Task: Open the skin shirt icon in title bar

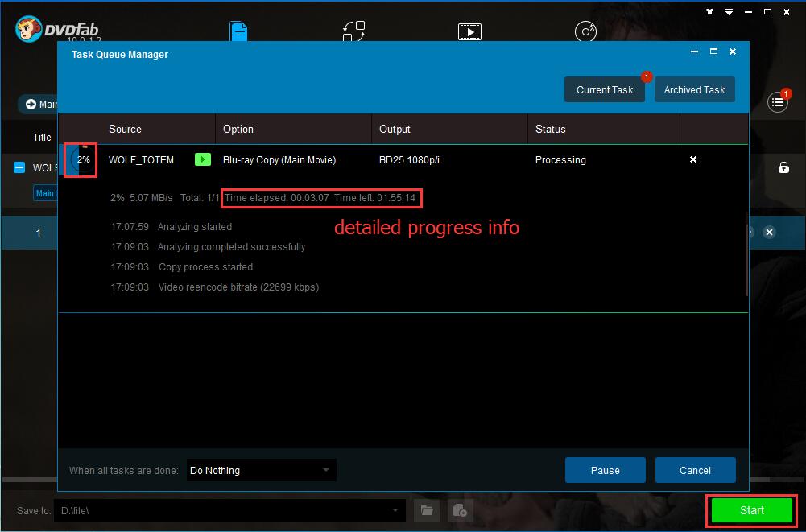Action: pyautogui.click(x=710, y=12)
